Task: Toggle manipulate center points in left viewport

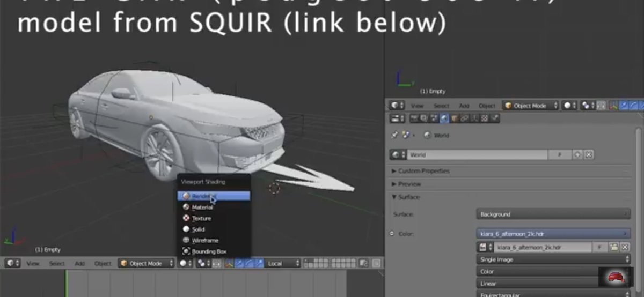Action: tap(217, 263)
